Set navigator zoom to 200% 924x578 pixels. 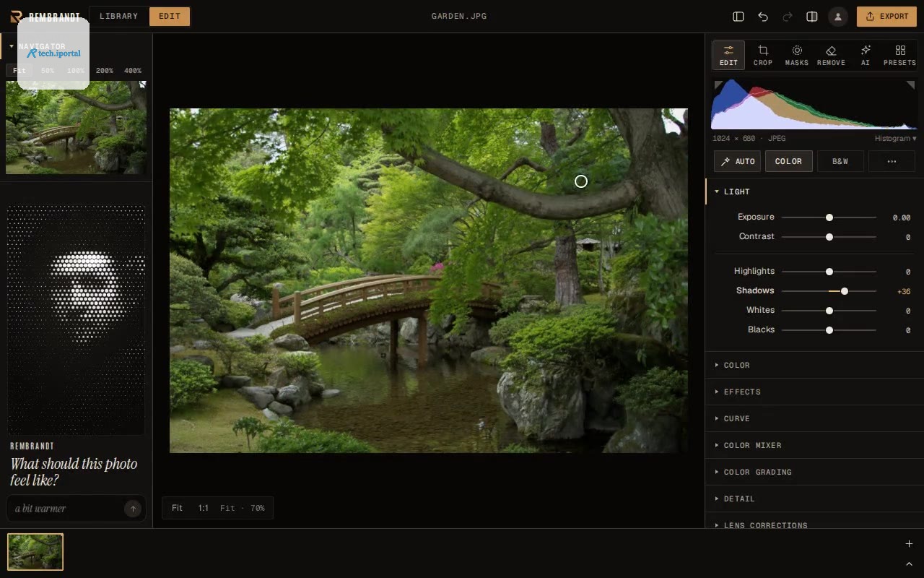pos(105,71)
